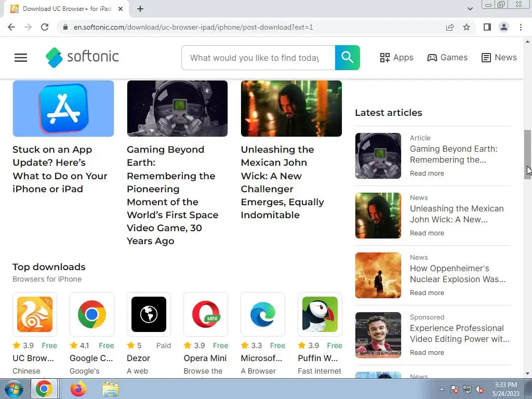Click 'Opera Mini' app name

click(x=205, y=358)
